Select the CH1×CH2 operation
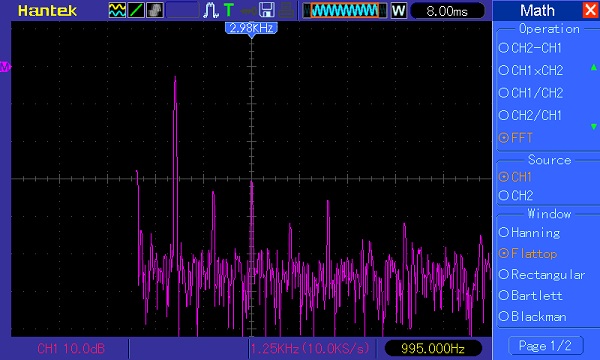600x360 pixels. coord(531,70)
